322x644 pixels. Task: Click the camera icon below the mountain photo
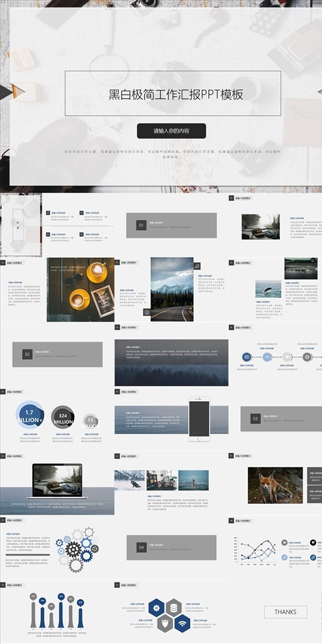(147, 313)
